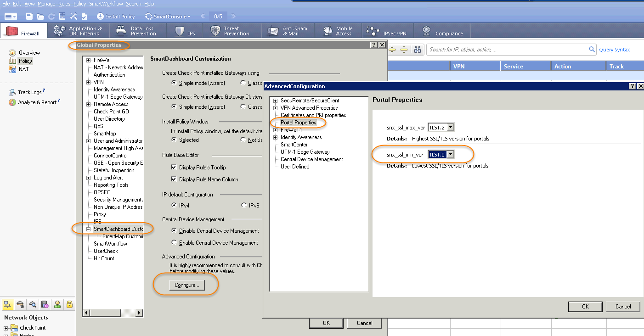
Task: Select IPv4 default configuration
Action: pyautogui.click(x=174, y=205)
